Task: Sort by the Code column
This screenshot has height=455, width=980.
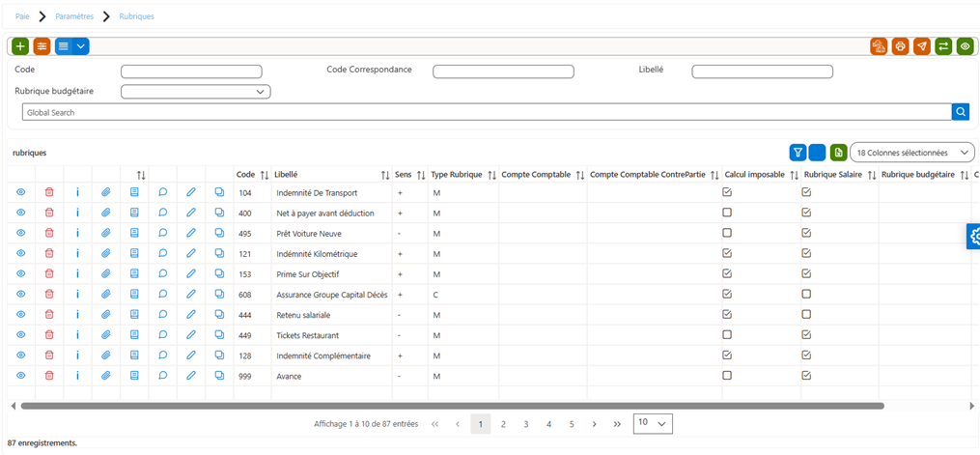Action: click(264, 176)
